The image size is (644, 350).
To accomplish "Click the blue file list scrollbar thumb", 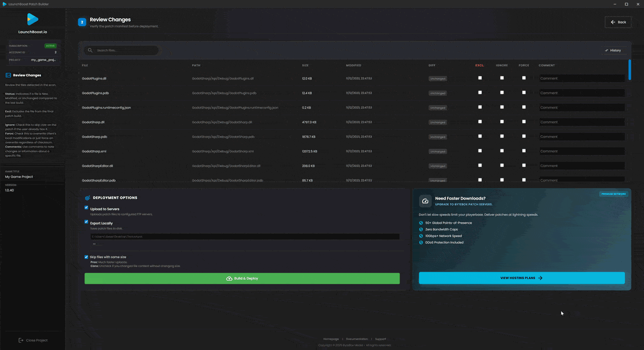I will click(629, 70).
